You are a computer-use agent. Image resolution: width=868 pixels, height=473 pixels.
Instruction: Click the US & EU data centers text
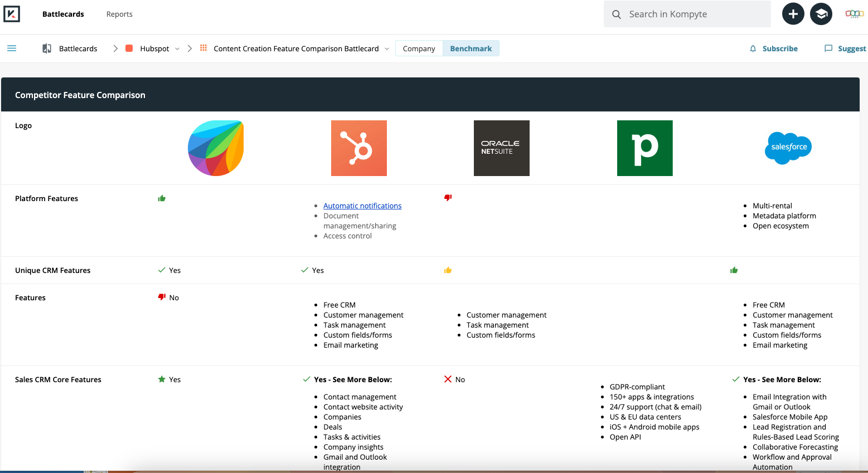pos(645,417)
